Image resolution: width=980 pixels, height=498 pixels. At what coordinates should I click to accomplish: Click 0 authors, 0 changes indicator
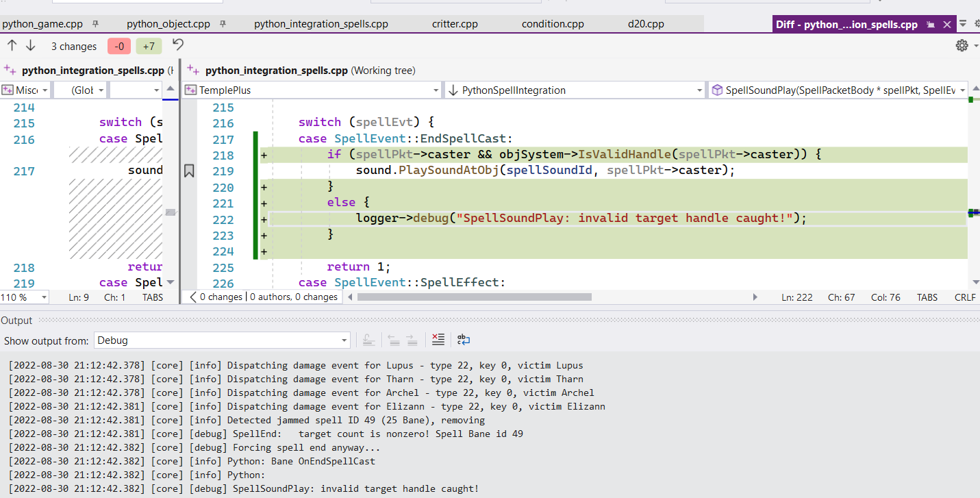(294, 297)
